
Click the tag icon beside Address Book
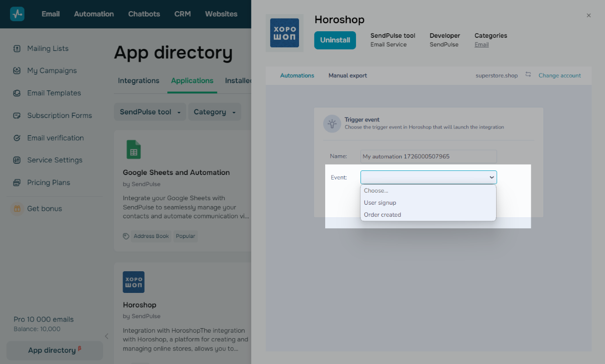tap(126, 236)
